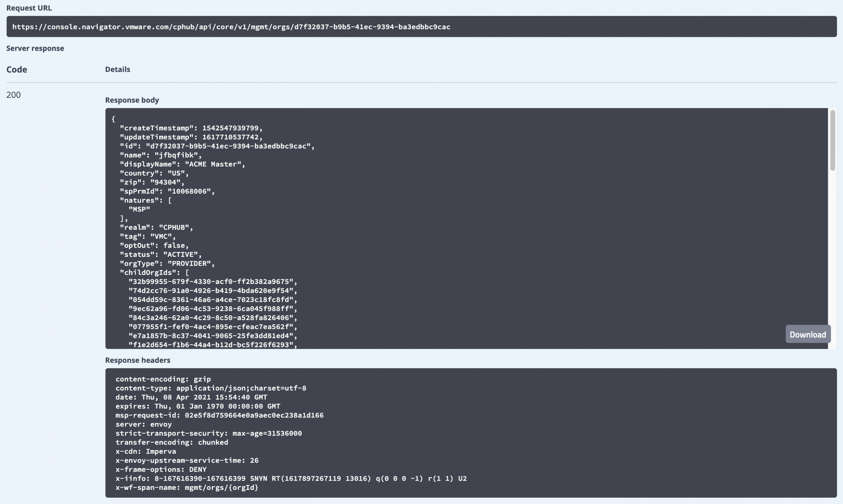
Task: Click the "Details" column header
Action: click(x=118, y=69)
